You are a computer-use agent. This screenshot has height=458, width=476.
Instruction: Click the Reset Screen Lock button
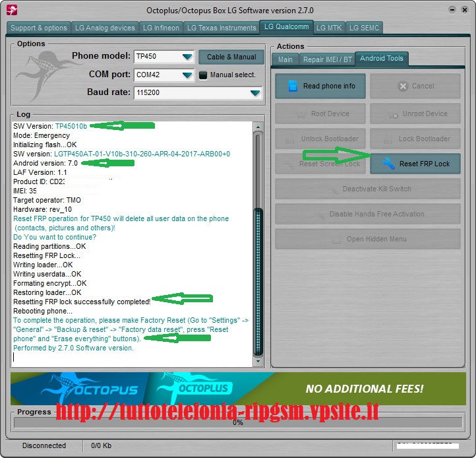320,164
